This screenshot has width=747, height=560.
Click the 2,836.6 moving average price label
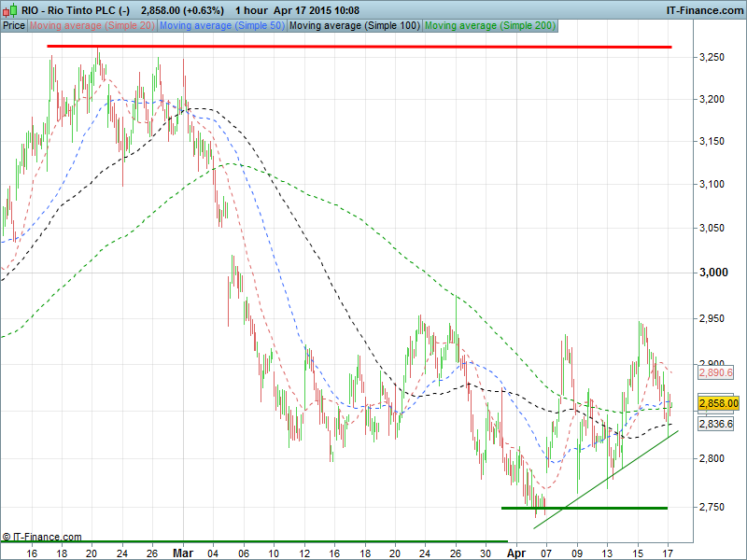717,424
